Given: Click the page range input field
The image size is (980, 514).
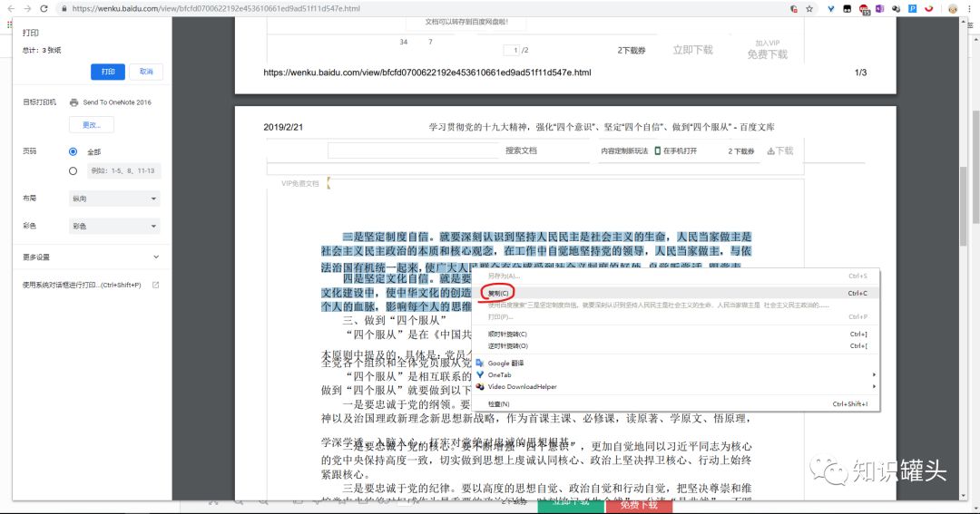Looking at the screenshot, I should click(x=123, y=170).
